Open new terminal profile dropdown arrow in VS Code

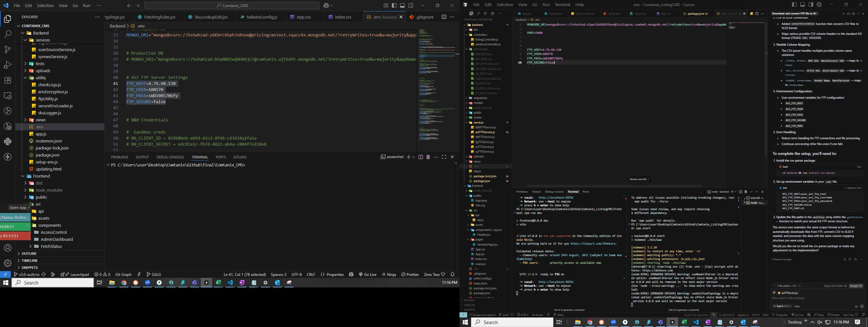[x=414, y=157]
